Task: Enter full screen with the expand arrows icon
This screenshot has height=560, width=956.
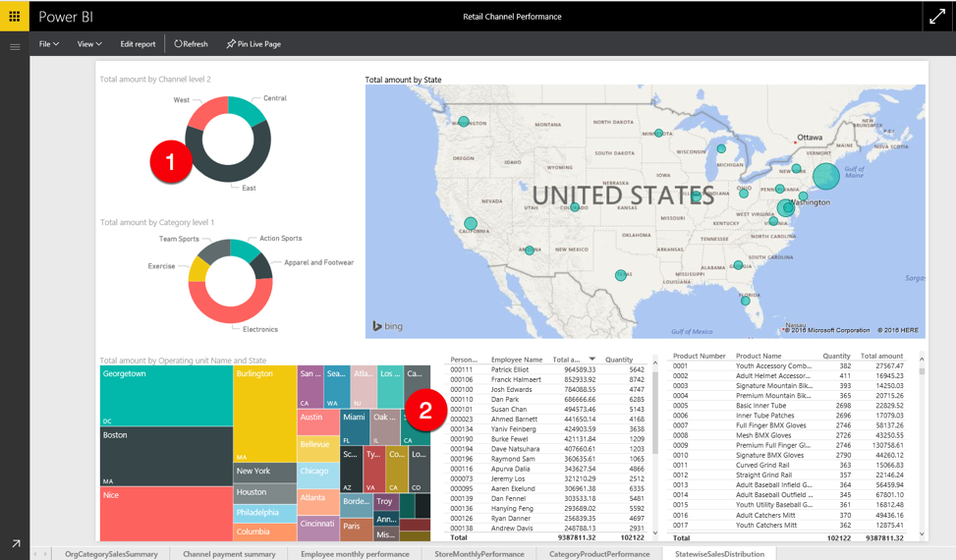Action: 937,17
